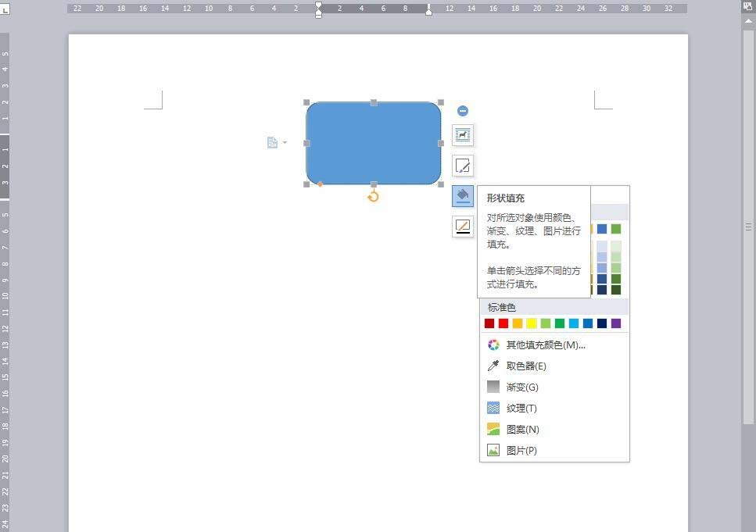Pick 图片(P) to fill shape with picture

(520, 449)
